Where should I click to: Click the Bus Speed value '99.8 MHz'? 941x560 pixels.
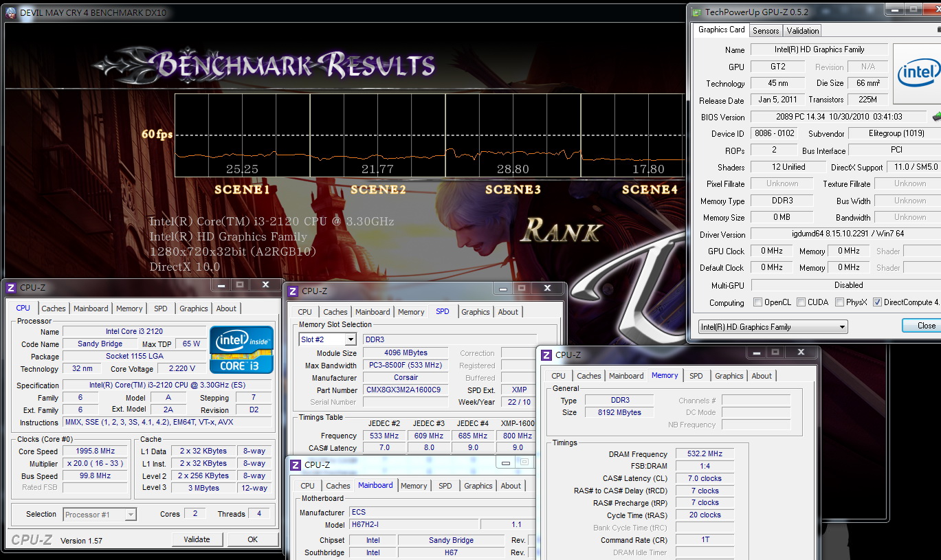click(x=95, y=475)
